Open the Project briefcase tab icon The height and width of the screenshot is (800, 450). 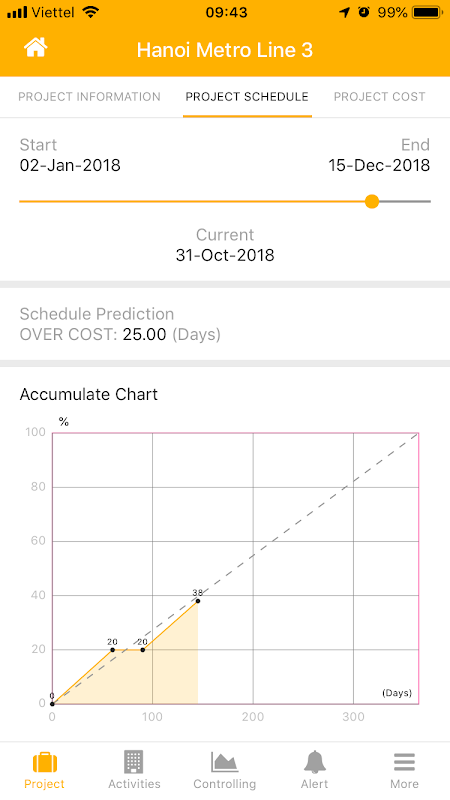tap(44, 762)
